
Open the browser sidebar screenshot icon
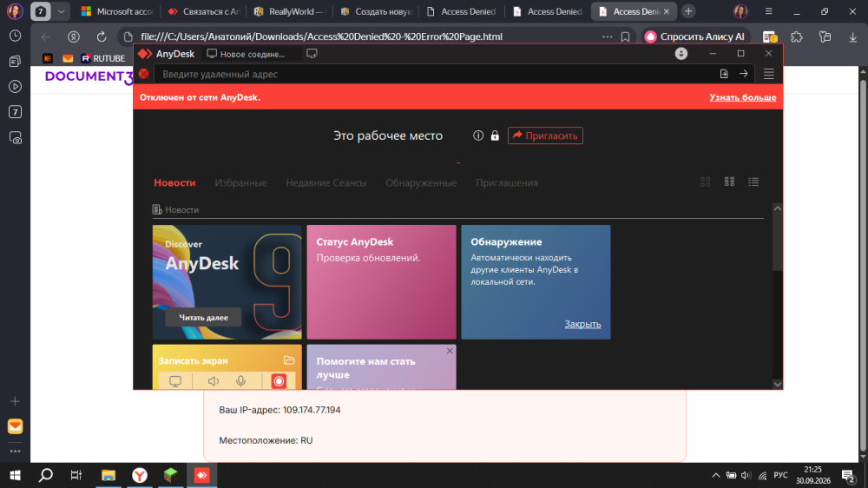(16, 137)
